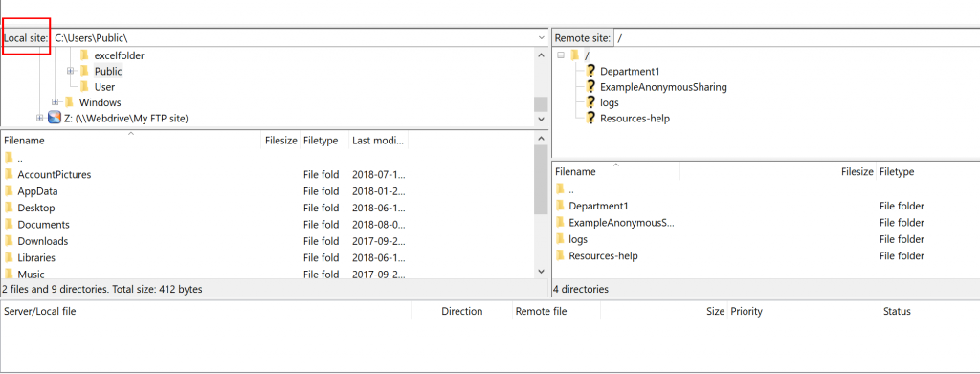Click the question mark icon beside Resources-help

590,118
